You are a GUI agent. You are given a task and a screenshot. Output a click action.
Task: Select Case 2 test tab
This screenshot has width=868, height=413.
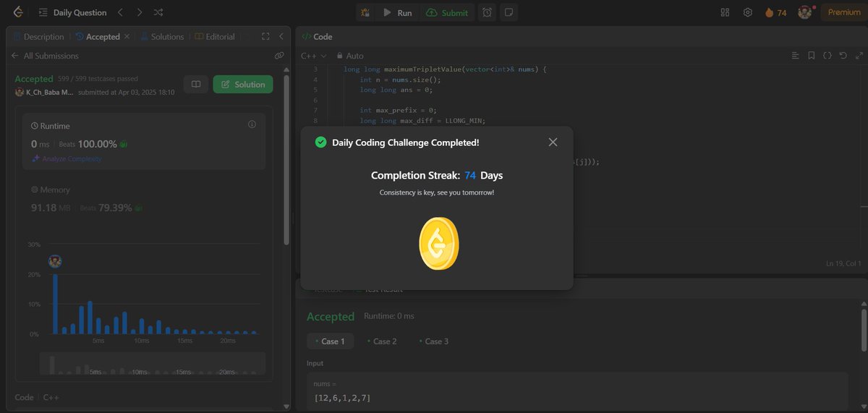381,341
